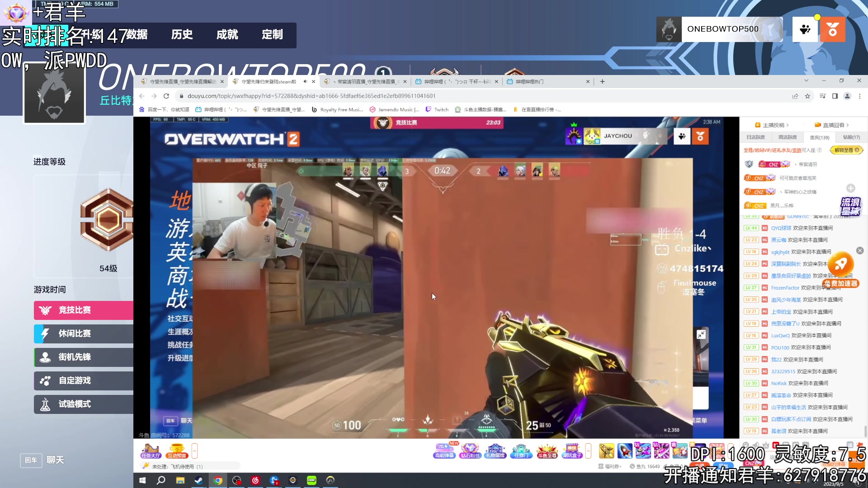Close the floating 免费加速器 ad
Image resolution: width=868 pixels, height=488 pixels.
[x=860, y=250]
